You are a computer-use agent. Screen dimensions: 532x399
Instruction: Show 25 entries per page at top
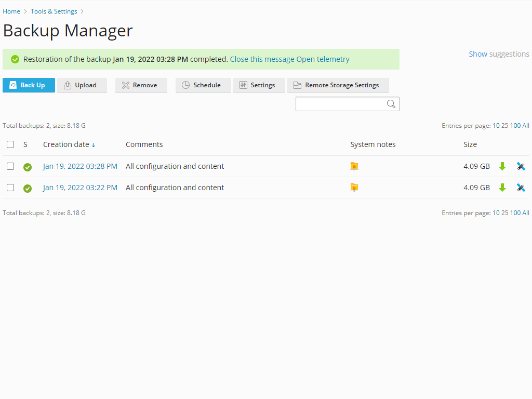504,126
